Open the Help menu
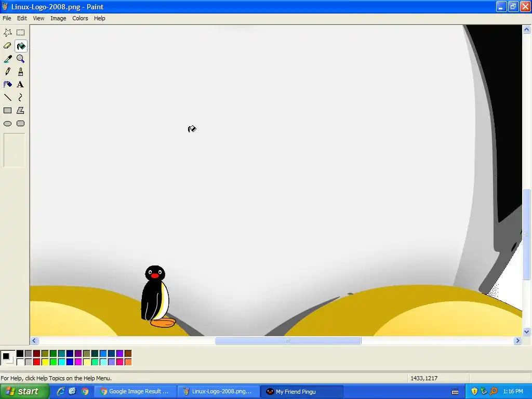Viewport: 532px width, 399px height. (99, 18)
